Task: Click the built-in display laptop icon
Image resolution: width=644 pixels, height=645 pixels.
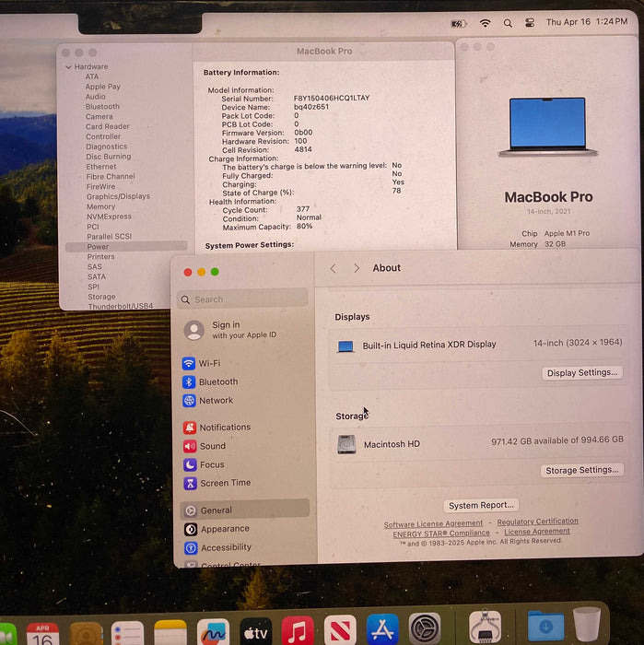Action: (x=345, y=346)
